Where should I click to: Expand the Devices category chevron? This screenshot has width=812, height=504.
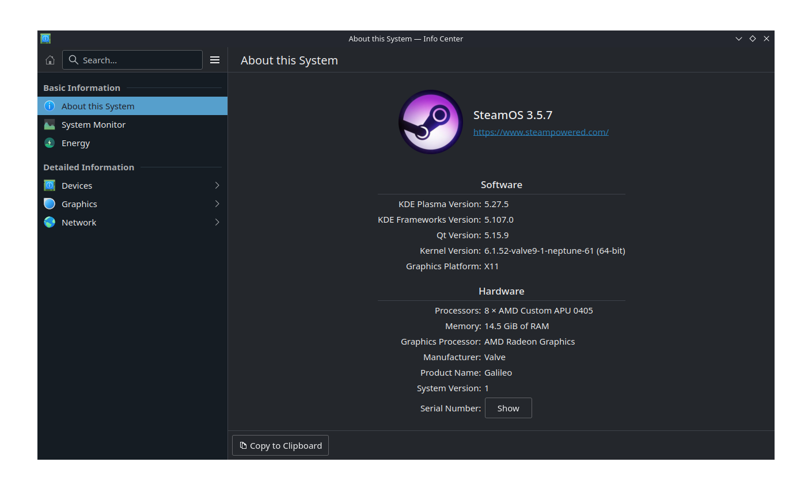217,185
